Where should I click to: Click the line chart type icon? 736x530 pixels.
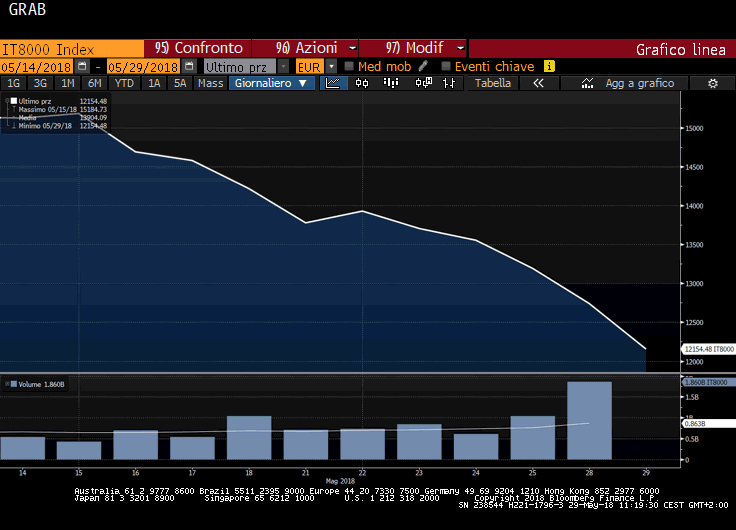(x=333, y=84)
